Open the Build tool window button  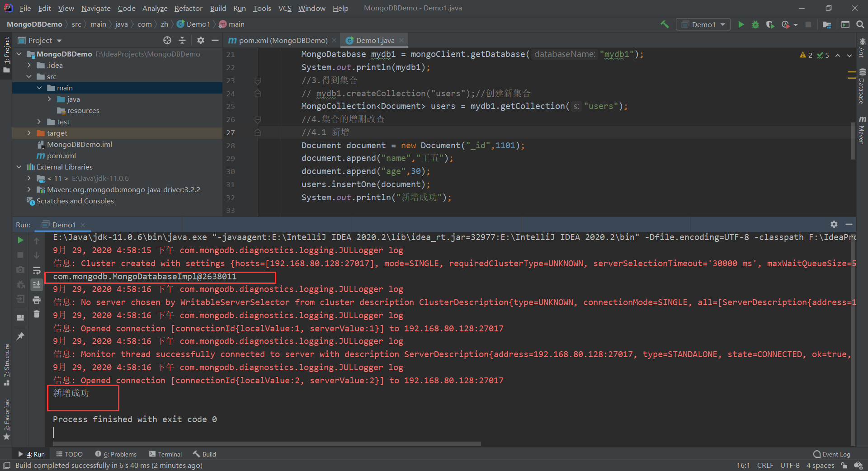pos(204,454)
